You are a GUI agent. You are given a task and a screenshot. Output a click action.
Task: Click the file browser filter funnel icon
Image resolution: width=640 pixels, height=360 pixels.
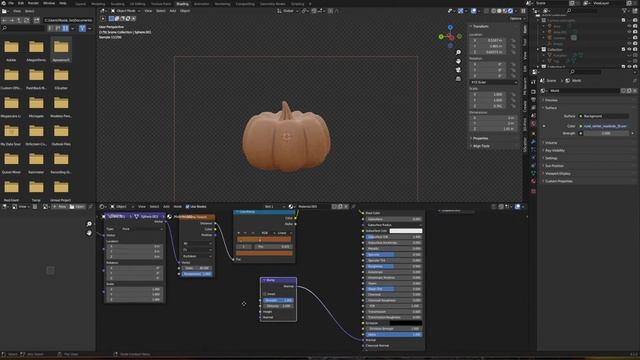pos(82,28)
